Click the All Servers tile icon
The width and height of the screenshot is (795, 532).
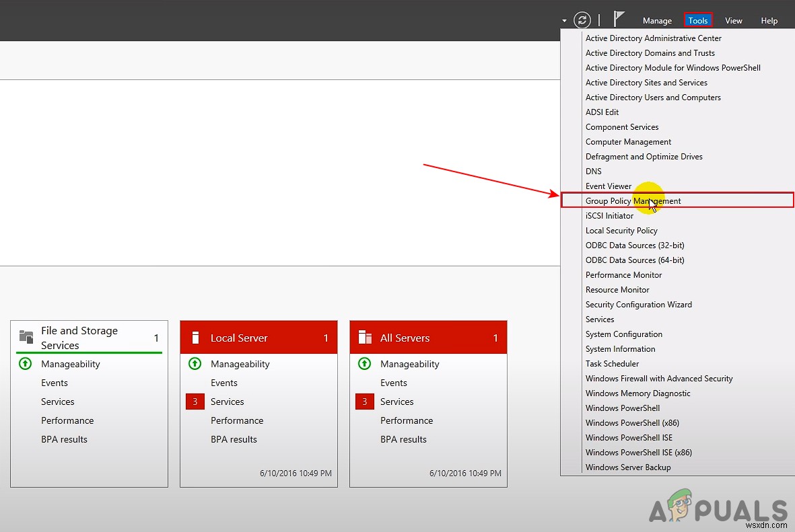tap(364, 337)
